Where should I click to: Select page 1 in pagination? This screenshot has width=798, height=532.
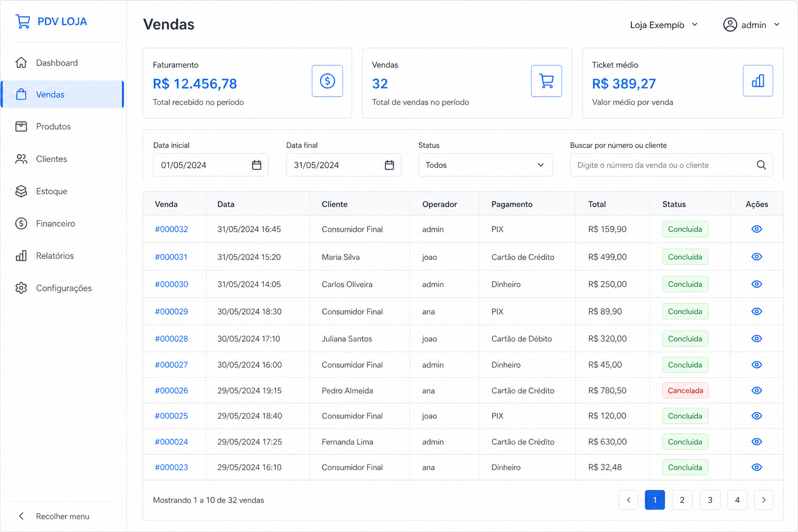(655, 500)
